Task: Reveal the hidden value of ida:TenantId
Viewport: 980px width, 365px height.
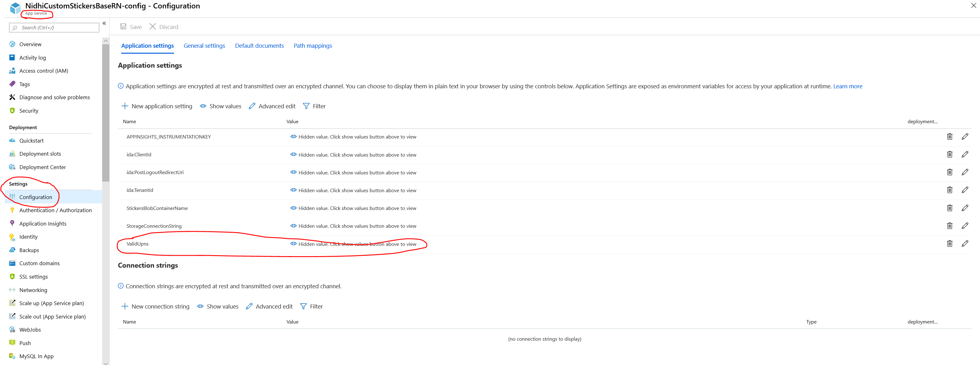Action: click(293, 190)
